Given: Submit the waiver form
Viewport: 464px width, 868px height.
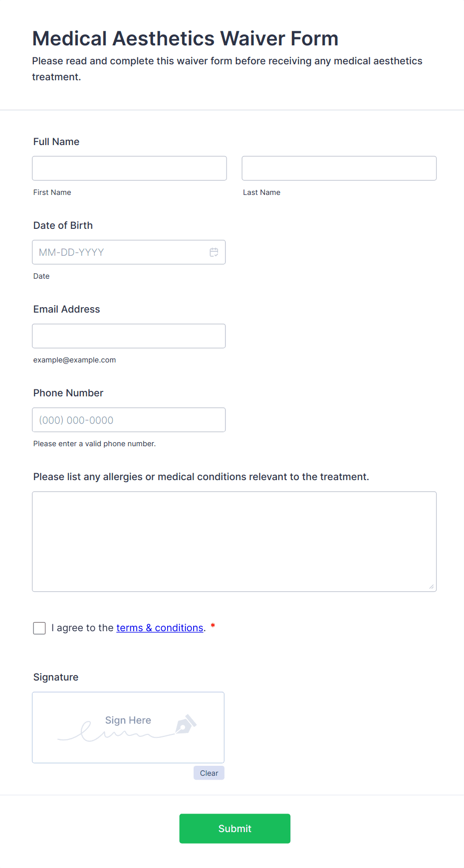Looking at the screenshot, I should [234, 829].
